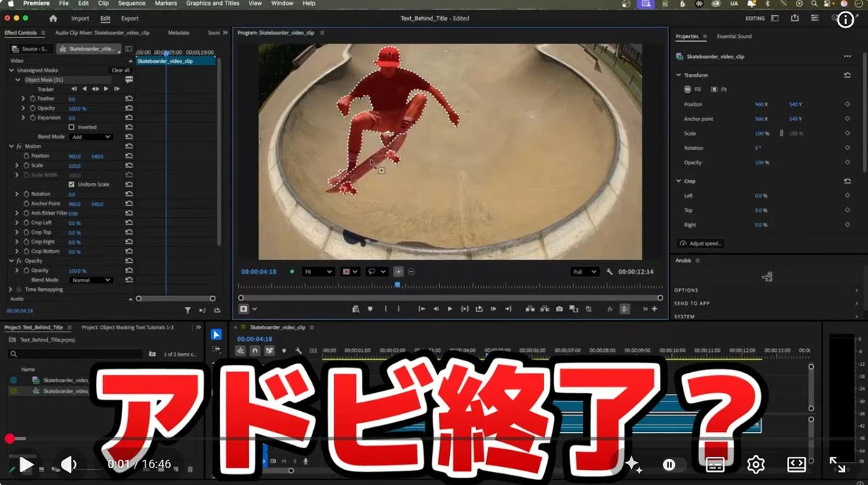Toggle autoplay switch in player controls
The height and width of the screenshot is (485, 868).
click(670, 464)
